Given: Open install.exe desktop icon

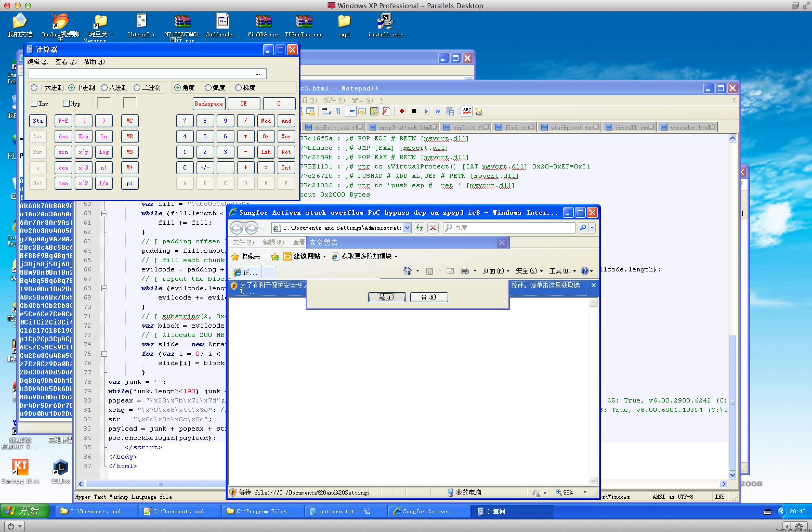Looking at the screenshot, I should [385, 26].
